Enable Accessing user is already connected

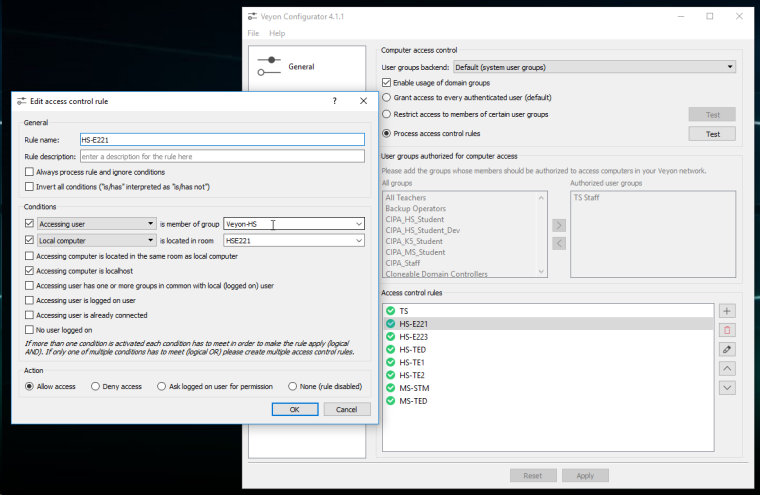click(x=30, y=315)
